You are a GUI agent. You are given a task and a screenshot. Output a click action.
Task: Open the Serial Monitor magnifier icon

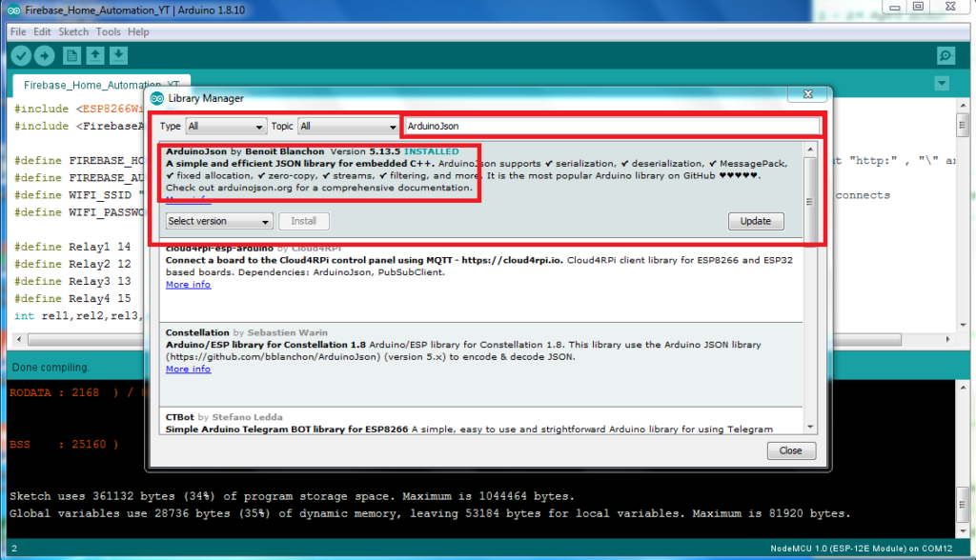click(945, 56)
